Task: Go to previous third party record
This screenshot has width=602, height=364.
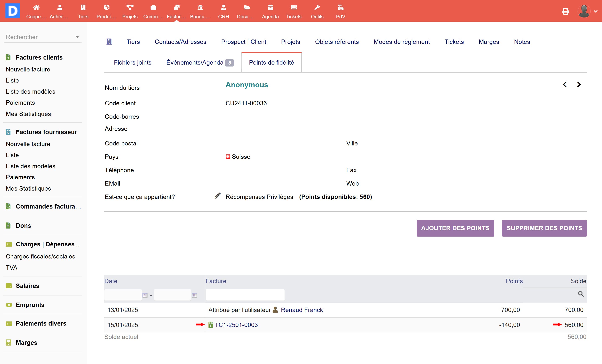Action: point(565,85)
